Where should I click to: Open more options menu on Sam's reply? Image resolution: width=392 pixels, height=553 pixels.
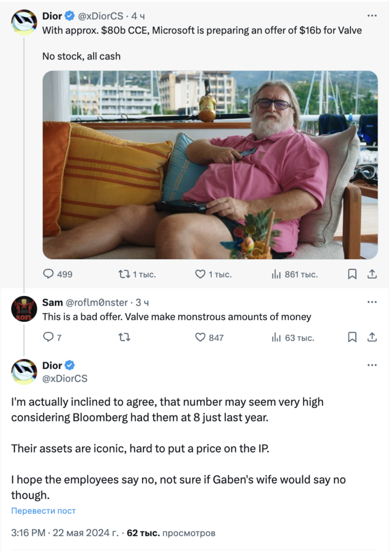click(372, 302)
